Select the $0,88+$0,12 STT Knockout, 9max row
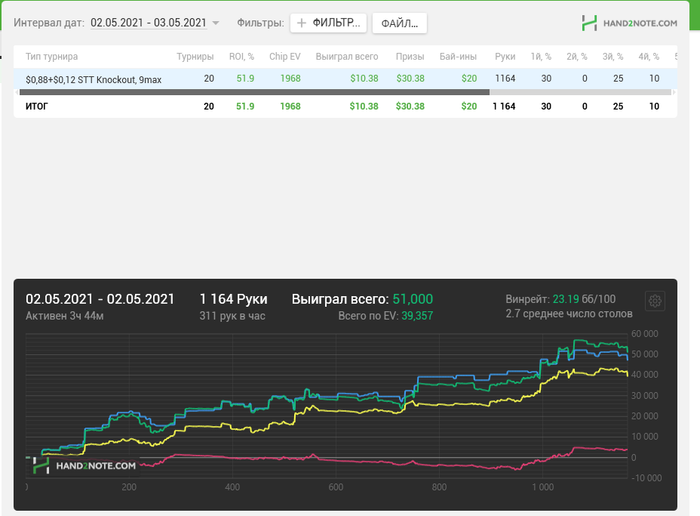The image size is (700, 516). tap(345, 79)
